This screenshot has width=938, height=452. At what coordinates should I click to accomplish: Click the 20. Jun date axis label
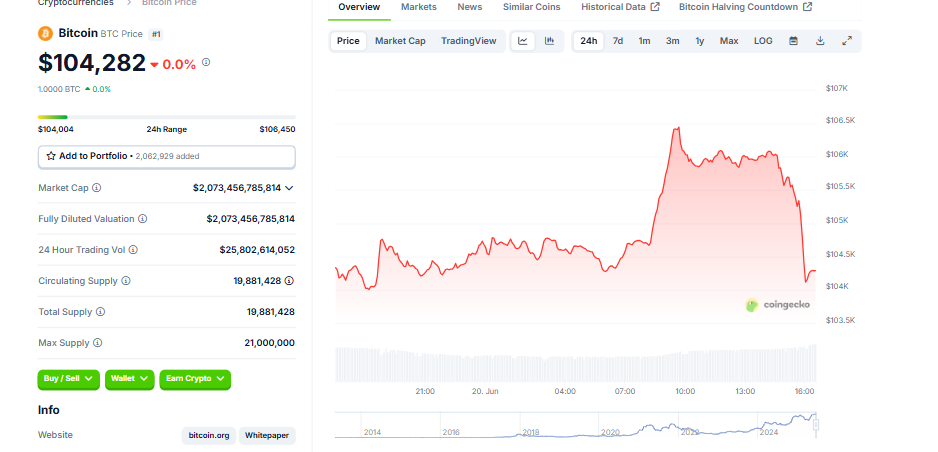485,392
